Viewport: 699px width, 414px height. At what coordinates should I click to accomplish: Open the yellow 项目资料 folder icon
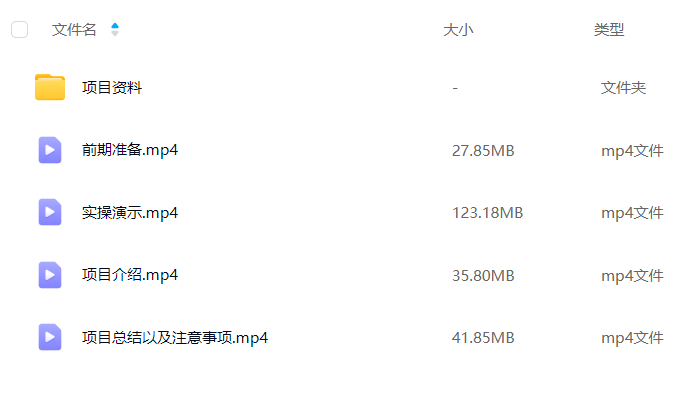(50, 87)
